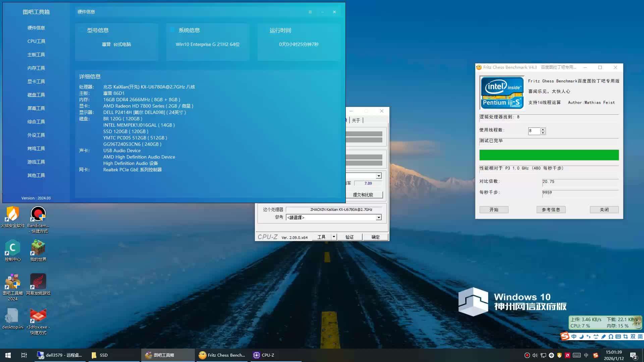Screen dimensions: 644x362
Task: Open 综合工具 in sidebar
Action: tap(36, 122)
